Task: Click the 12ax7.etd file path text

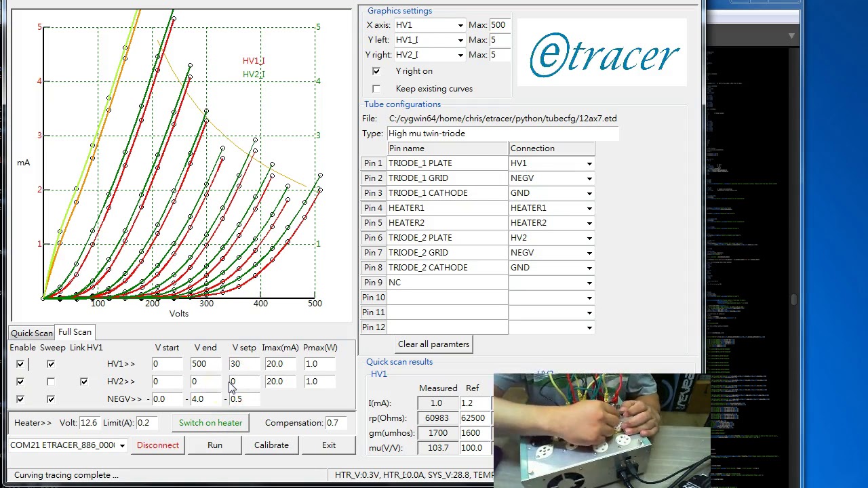Action: click(502, 119)
